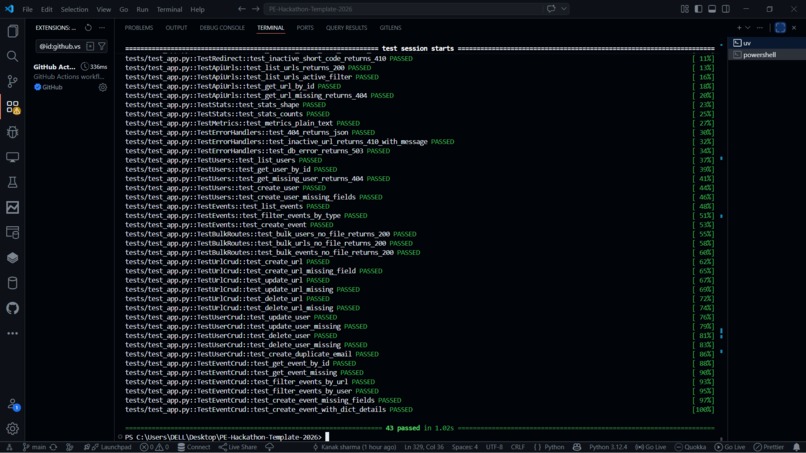Open GitHub Actions extension manage gear
The image size is (806, 453).
coord(103,87)
